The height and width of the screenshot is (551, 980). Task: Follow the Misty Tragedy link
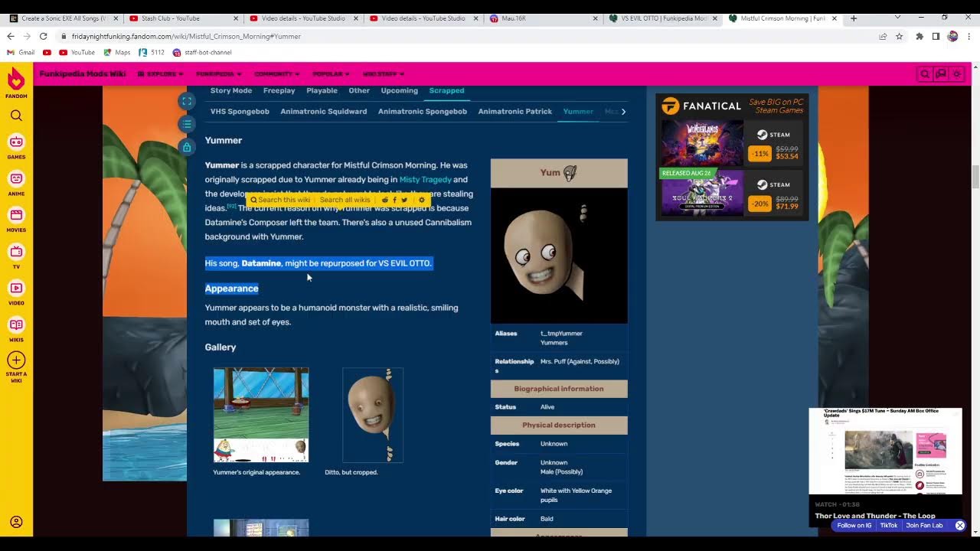tap(426, 180)
